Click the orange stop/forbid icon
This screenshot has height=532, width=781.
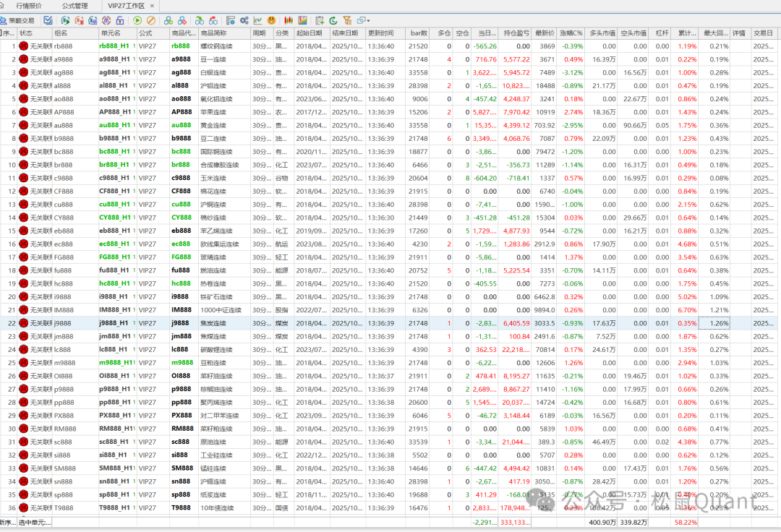150,20
